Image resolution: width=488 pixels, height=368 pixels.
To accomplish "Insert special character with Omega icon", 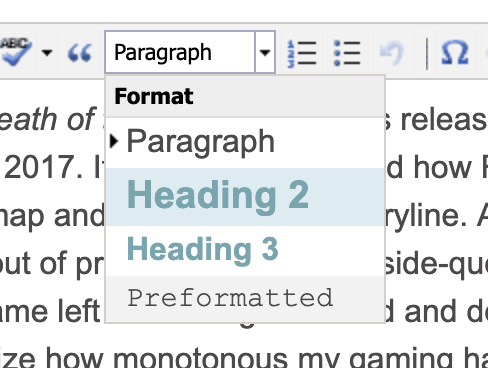I will (455, 52).
